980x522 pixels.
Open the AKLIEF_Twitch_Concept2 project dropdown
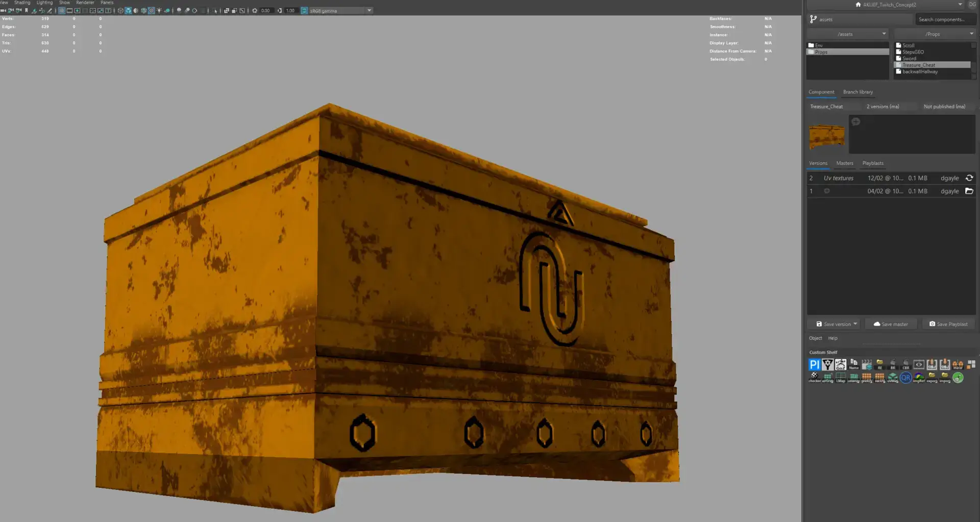click(960, 5)
